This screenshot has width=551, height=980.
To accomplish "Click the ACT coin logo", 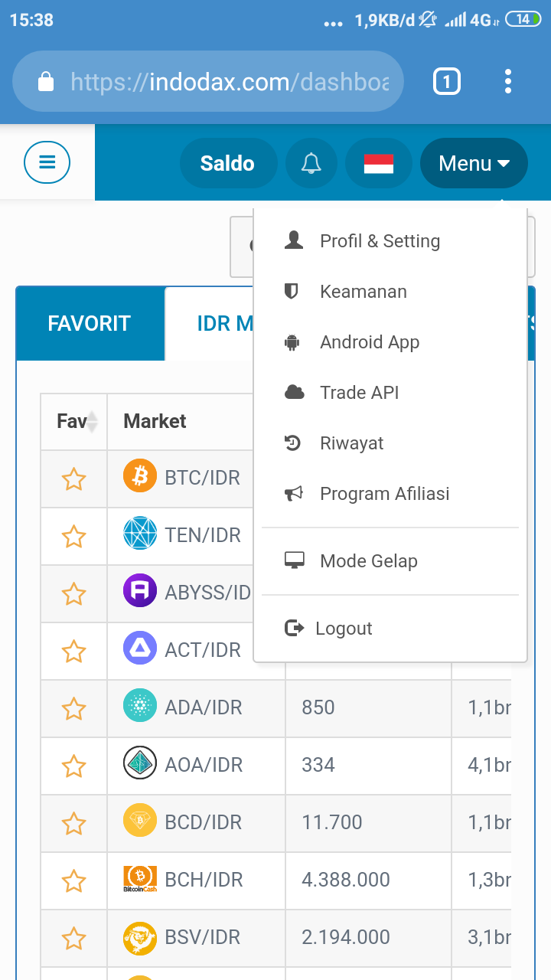I will tap(140, 648).
